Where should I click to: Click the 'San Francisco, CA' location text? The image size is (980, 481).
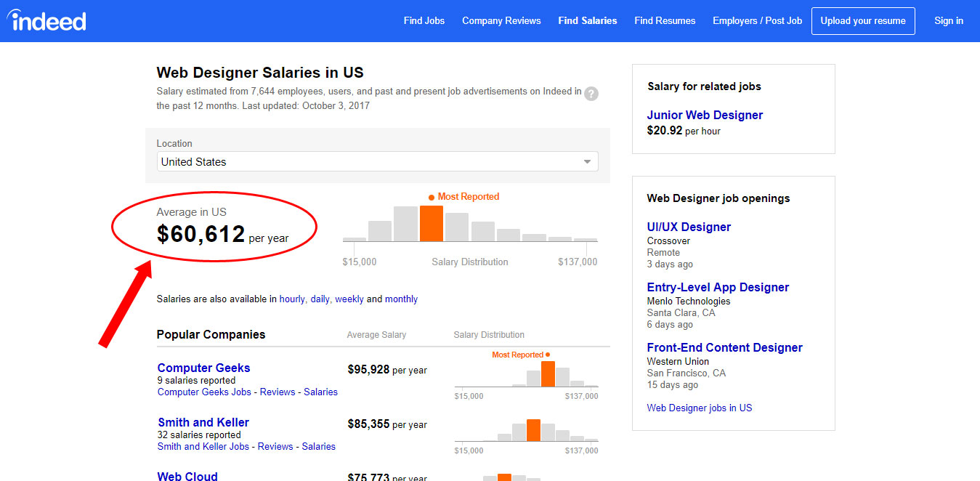[687, 373]
